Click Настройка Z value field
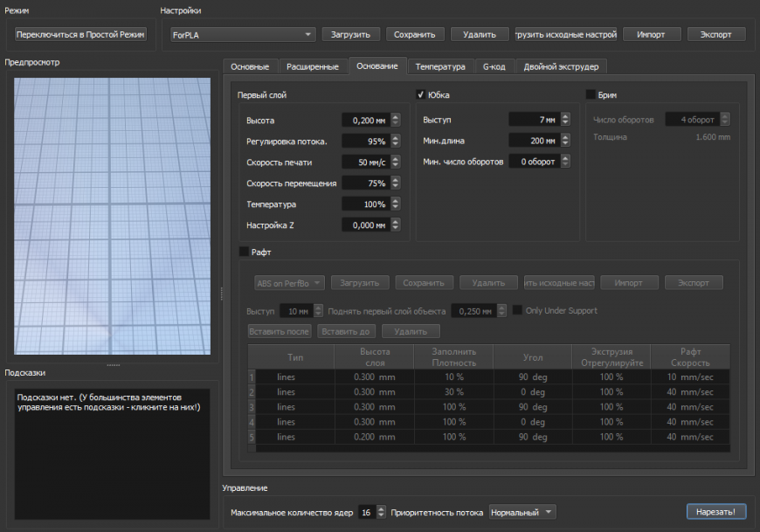 pos(366,225)
